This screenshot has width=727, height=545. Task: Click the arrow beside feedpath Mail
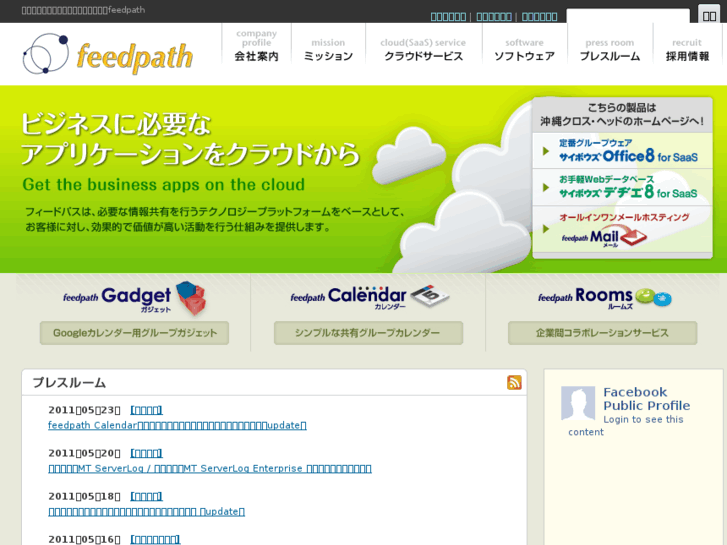pos(546,229)
